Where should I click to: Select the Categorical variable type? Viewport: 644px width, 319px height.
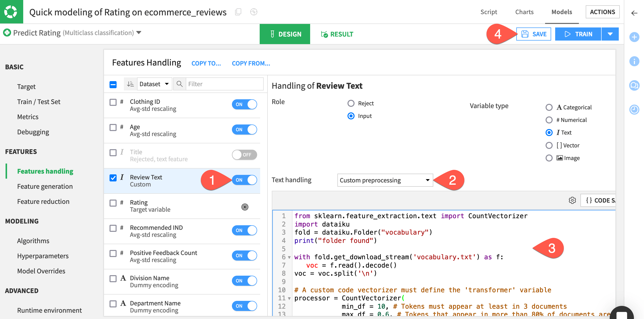click(x=549, y=107)
